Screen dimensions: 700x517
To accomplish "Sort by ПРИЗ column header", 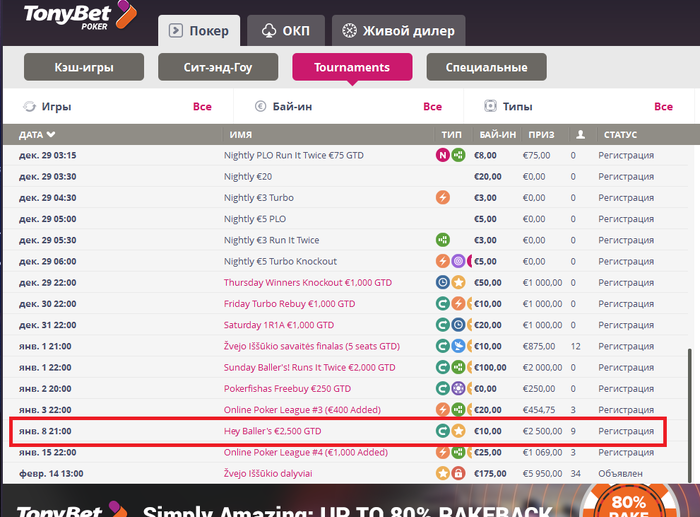I will click(x=541, y=135).
